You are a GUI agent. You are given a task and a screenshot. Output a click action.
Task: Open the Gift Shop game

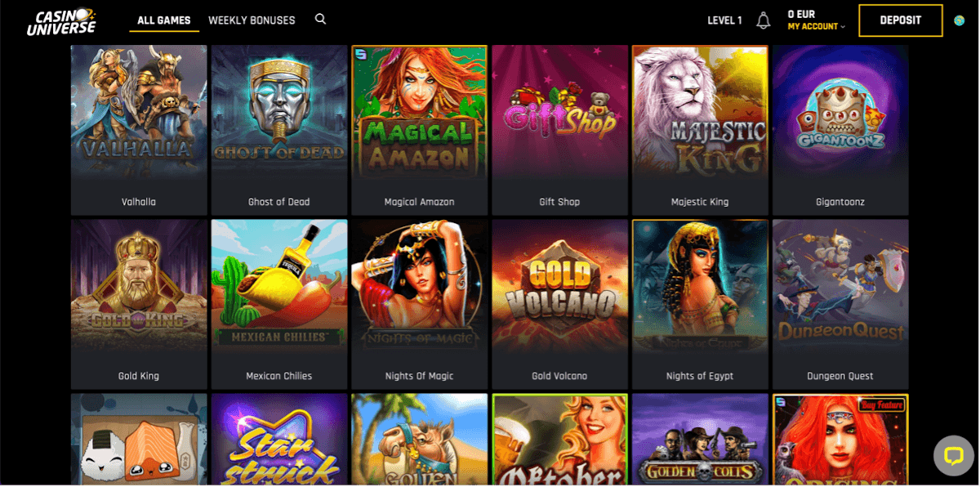pos(559,129)
